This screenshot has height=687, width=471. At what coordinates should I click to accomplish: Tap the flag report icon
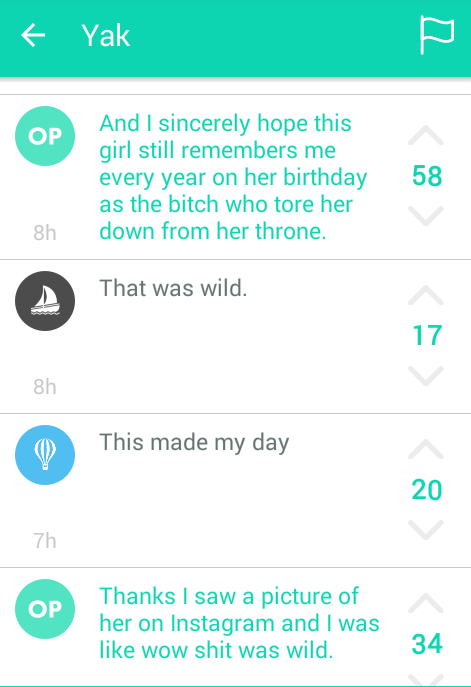[x=436, y=35]
